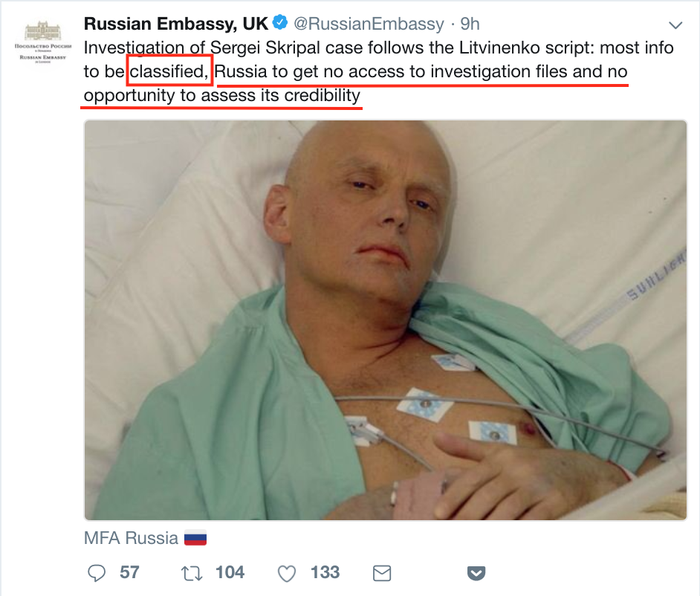The image size is (700, 596).
Task: Click the 57 replies count
Action: coord(129,573)
